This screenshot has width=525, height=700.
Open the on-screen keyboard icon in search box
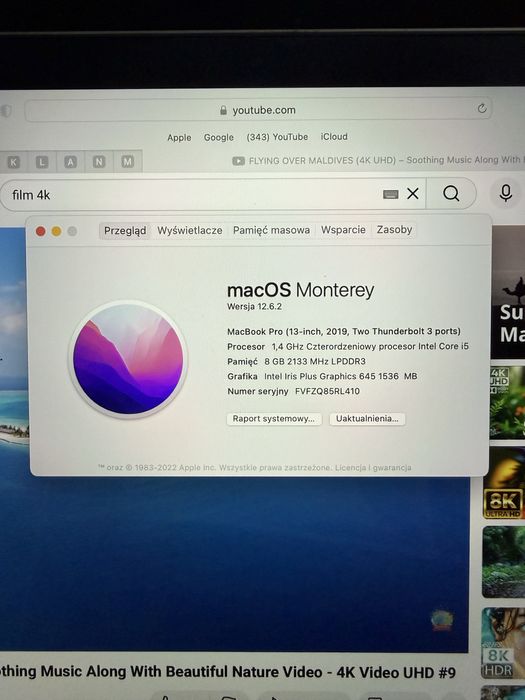[391, 194]
